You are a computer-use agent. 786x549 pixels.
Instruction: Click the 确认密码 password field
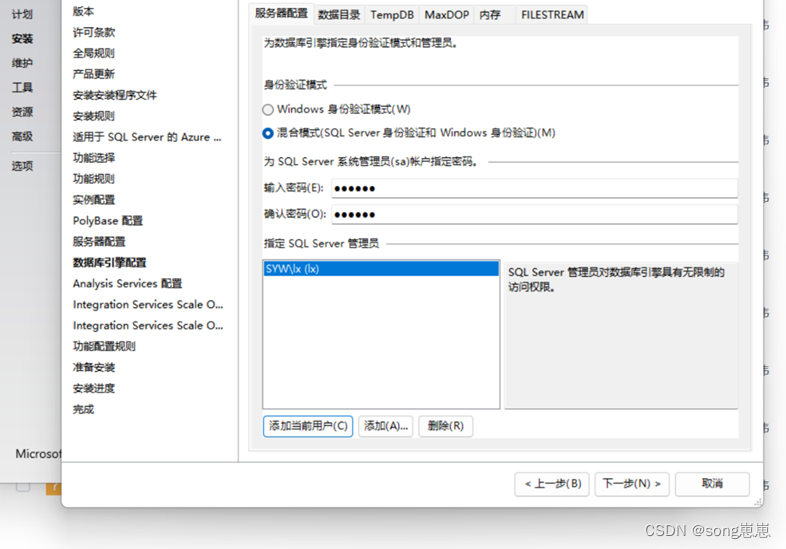(x=534, y=215)
